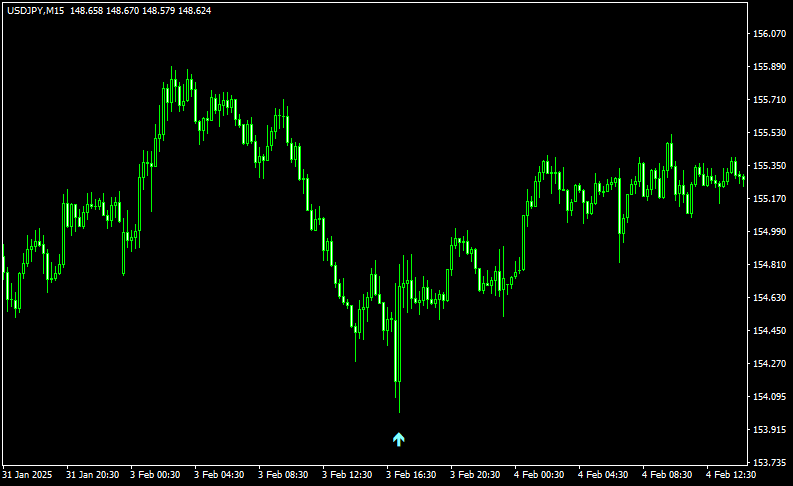Click the 154.450 price scale value
Viewport: 793px width, 486px height.
click(x=768, y=331)
